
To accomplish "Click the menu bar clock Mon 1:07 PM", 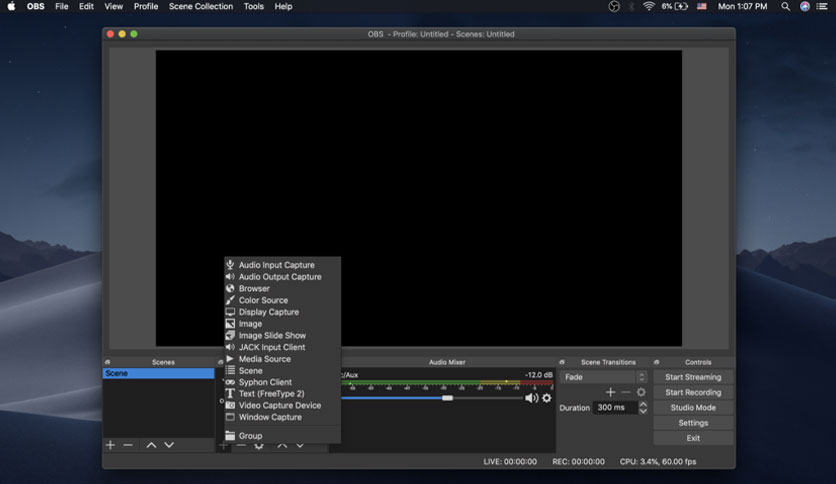I will [x=742, y=6].
